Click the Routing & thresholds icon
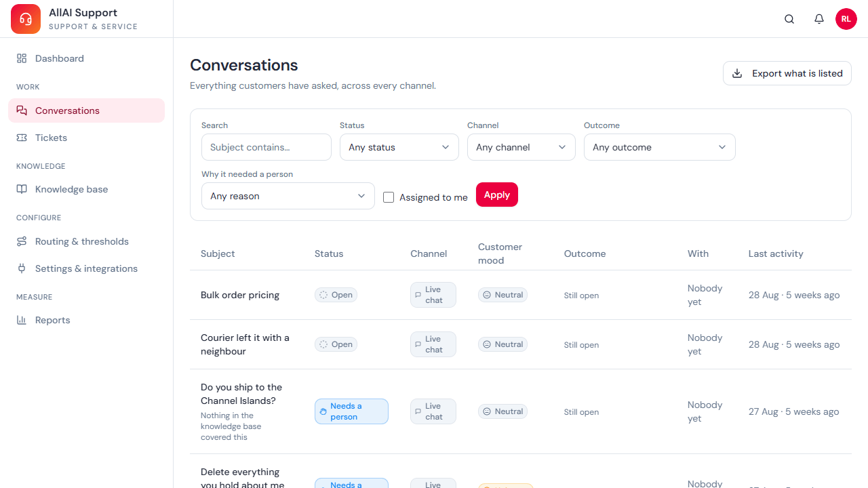Image resolution: width=868 pixels, height=488 pixels. click(22, 241)
